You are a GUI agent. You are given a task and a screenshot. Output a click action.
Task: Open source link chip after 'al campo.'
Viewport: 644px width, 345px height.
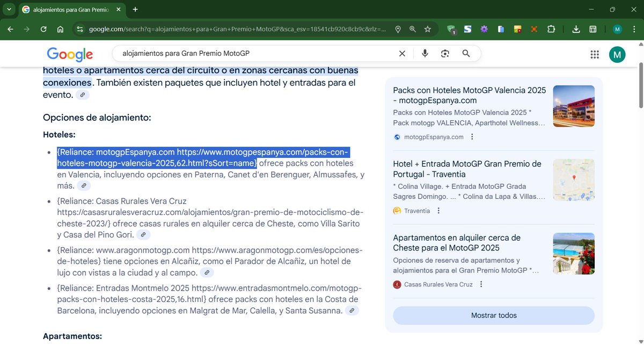[x=207, y=272]
